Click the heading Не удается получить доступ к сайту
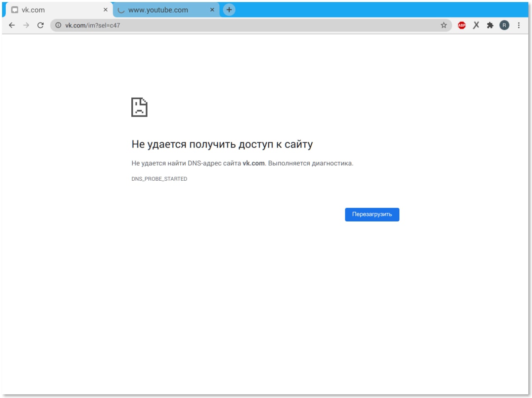Viewport: 532px width, 398px height. 222,144
